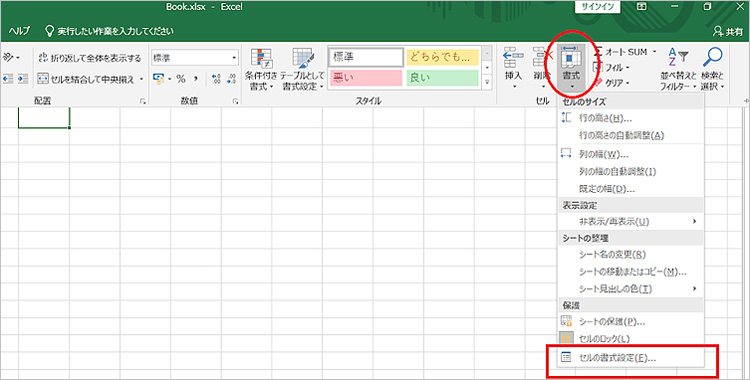The image size is (750, 380).
Task: Open 数値 number dialog launcher
Action: click(x=235, y=101)
